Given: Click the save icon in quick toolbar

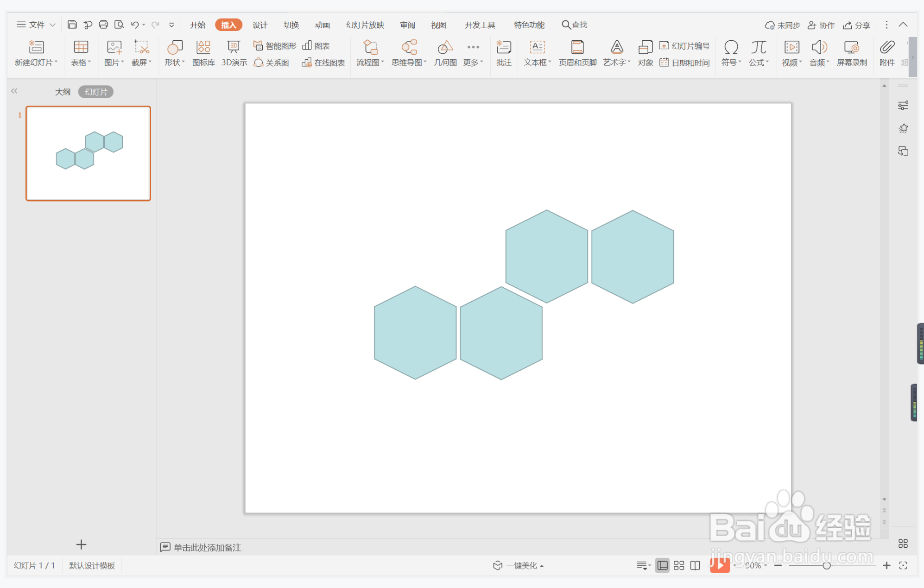Looking at the screenshot, I should (x=72, y=25).
